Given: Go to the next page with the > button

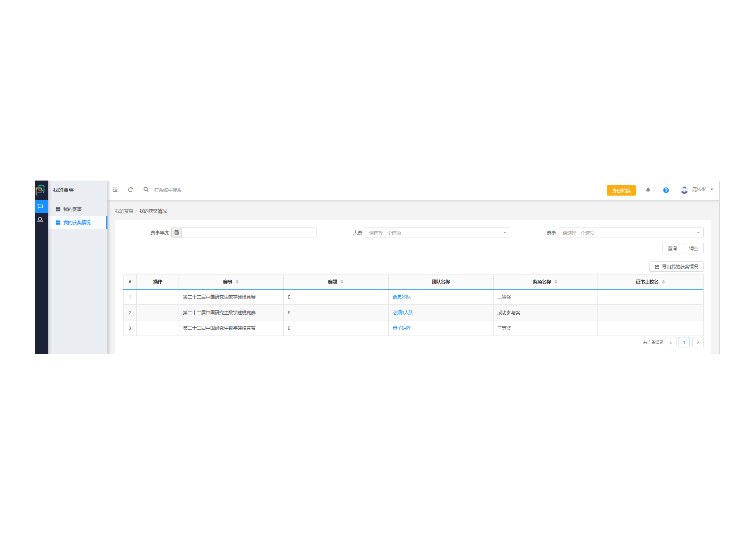Looking at the screenshot, I should point(698,343).
